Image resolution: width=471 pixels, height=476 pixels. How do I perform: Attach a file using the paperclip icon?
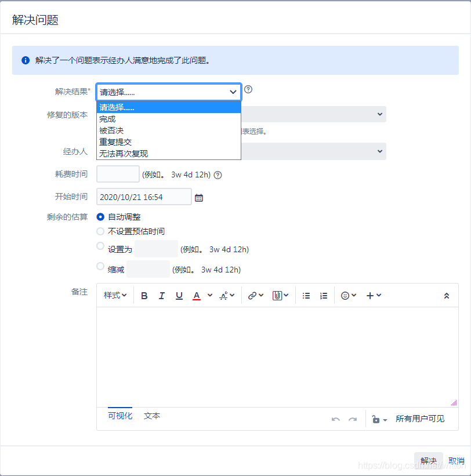point(277,295)
